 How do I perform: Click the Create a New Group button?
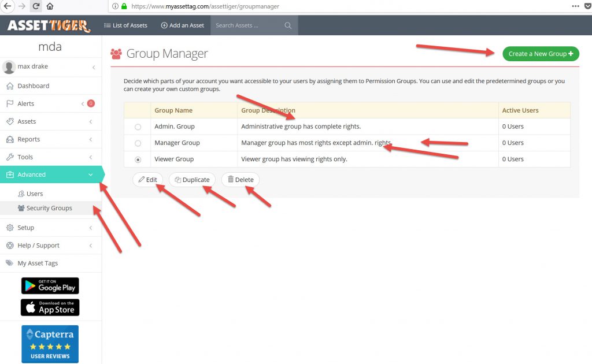click(541, 54)
